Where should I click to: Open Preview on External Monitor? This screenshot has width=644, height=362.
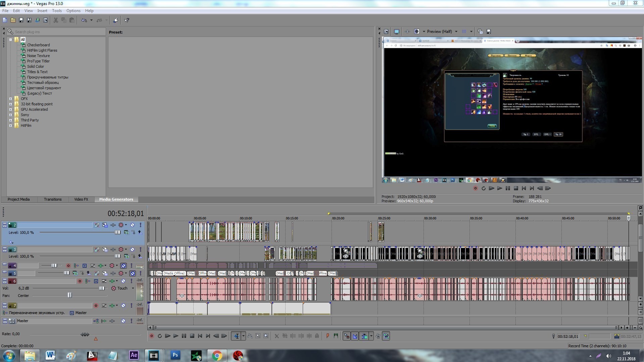396,32
